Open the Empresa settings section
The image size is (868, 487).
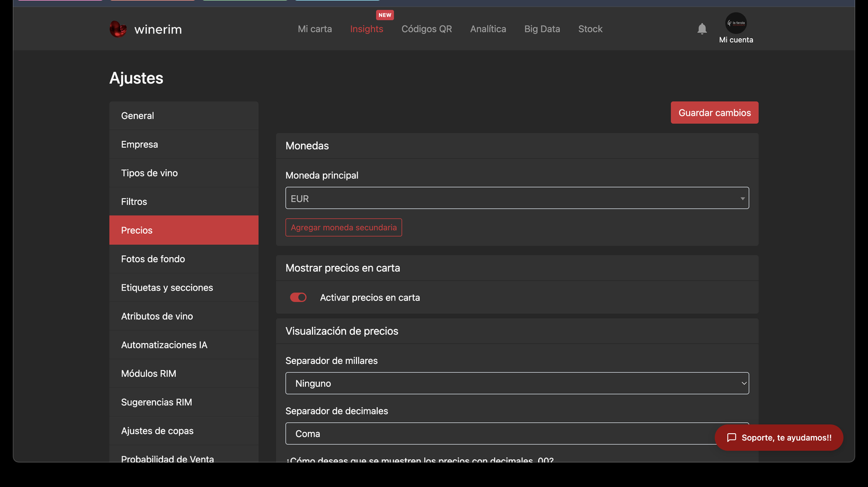point(184,144)
